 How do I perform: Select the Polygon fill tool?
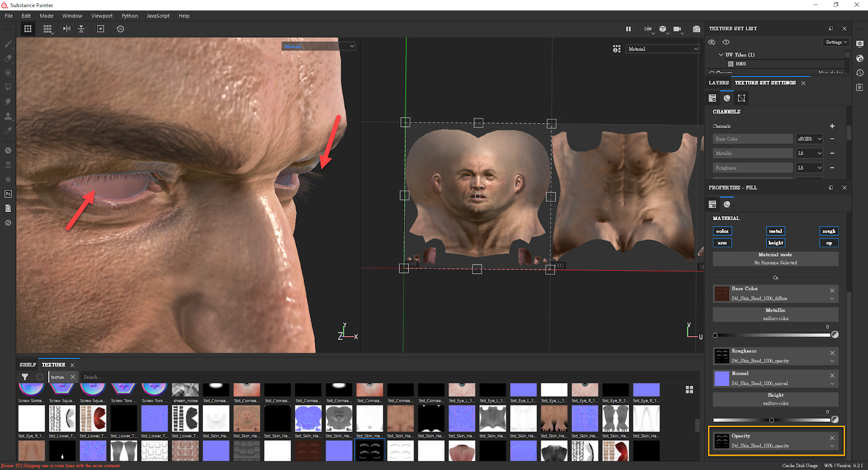[8, 87]
